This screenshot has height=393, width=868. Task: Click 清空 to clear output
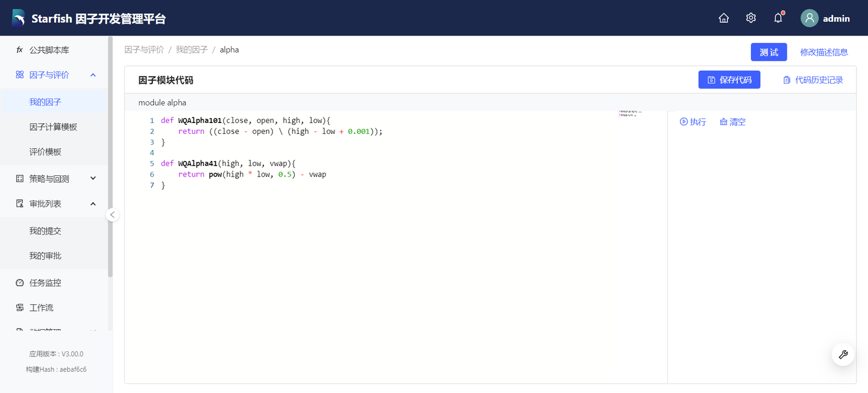pyautogui.click(x=732, y=122)
